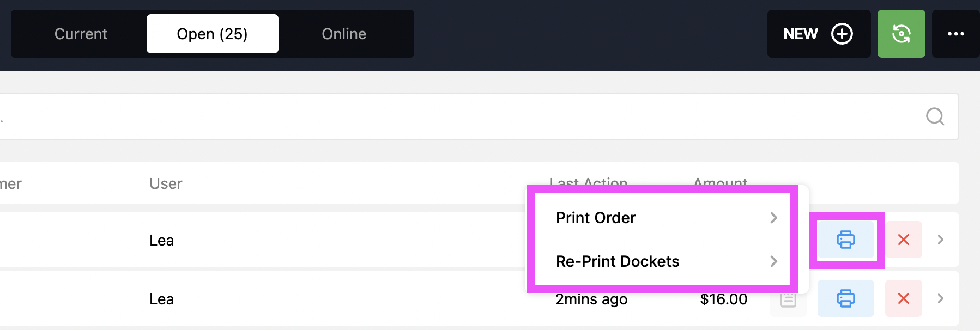Expand first order row chevron
Image resolution: width=980 pixels, height=331 pixels.
(940, 240)
